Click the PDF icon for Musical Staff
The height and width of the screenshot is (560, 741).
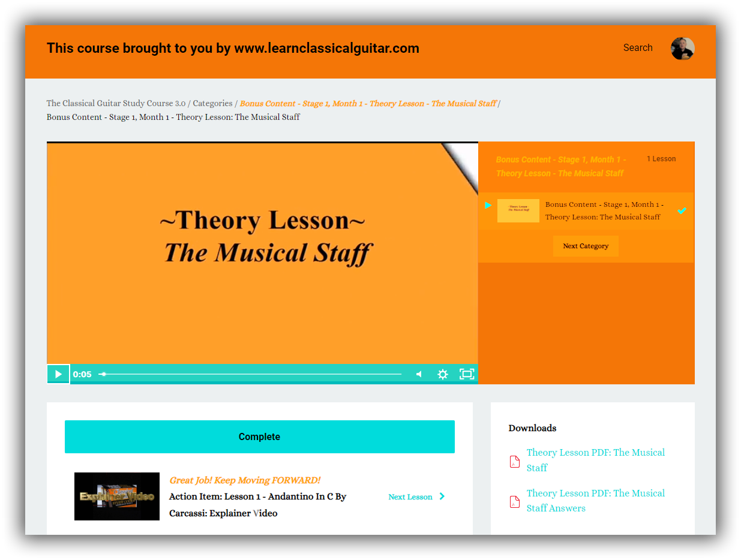514,461
